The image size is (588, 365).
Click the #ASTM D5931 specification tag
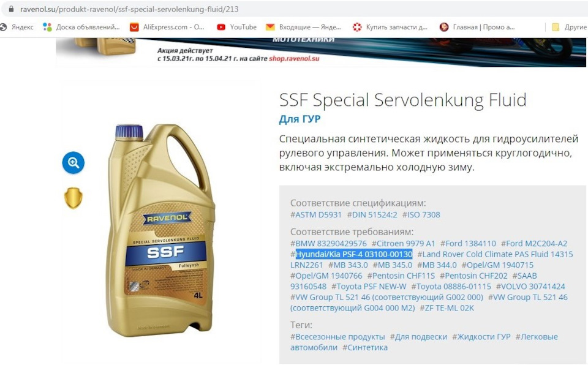[x=316, y=214]
